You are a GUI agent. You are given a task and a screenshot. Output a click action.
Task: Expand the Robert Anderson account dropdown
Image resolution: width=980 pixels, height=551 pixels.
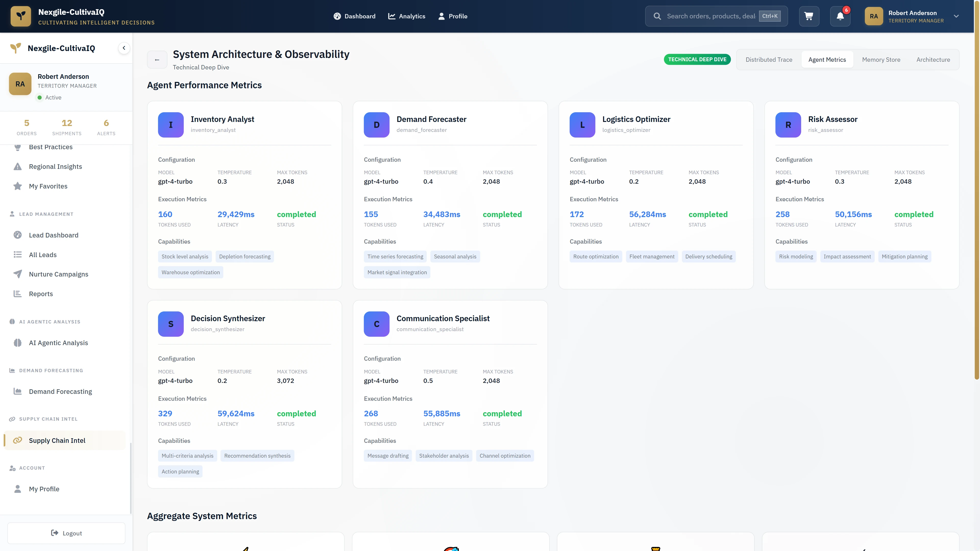tap(956, 16)
